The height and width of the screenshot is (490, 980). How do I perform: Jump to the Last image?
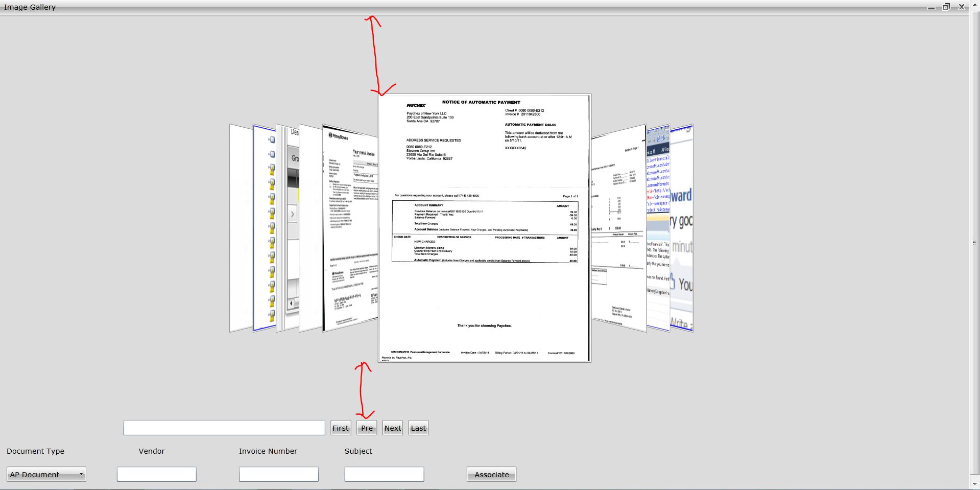(418, 428)
